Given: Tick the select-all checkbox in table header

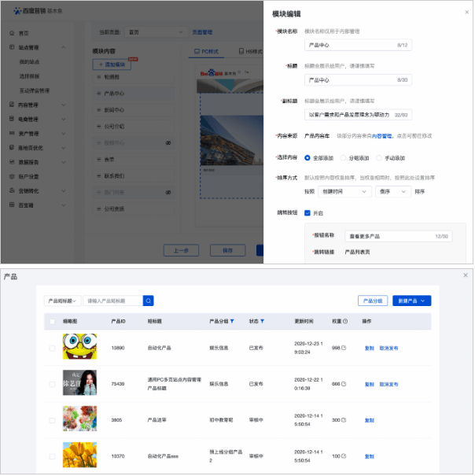Looking at the screenshot, I should click(52, 322).
